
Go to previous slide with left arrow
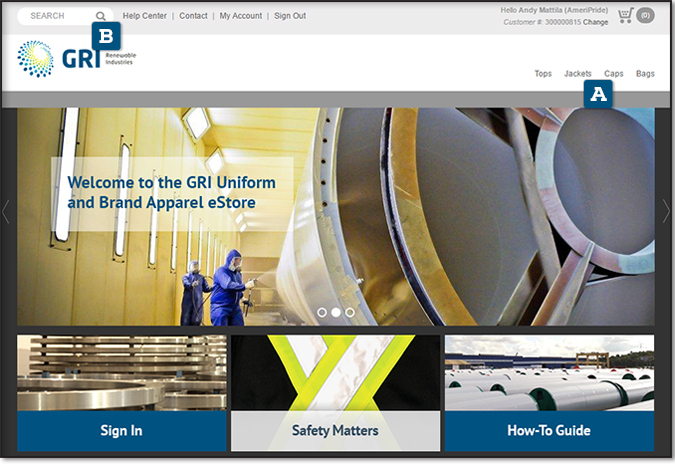coord(6,212)
